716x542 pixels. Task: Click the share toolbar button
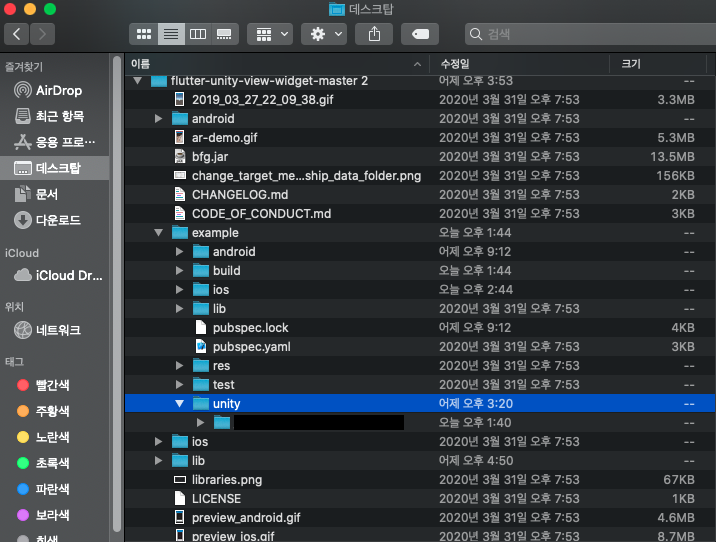374,34
